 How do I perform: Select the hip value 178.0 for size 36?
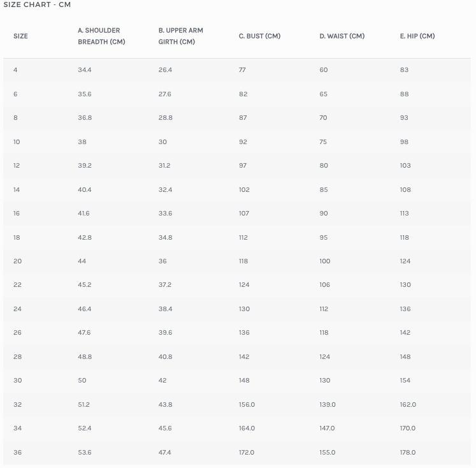coord(408,453)
